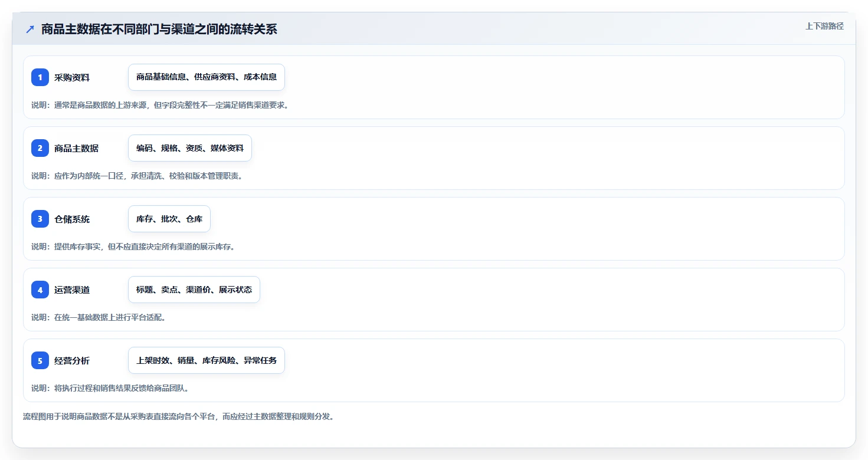Click step number badge 5 for 经营分析
Image resolution: width=868 pixels, height=460 pixels.
pyautogui.click(x=40, y=360)
